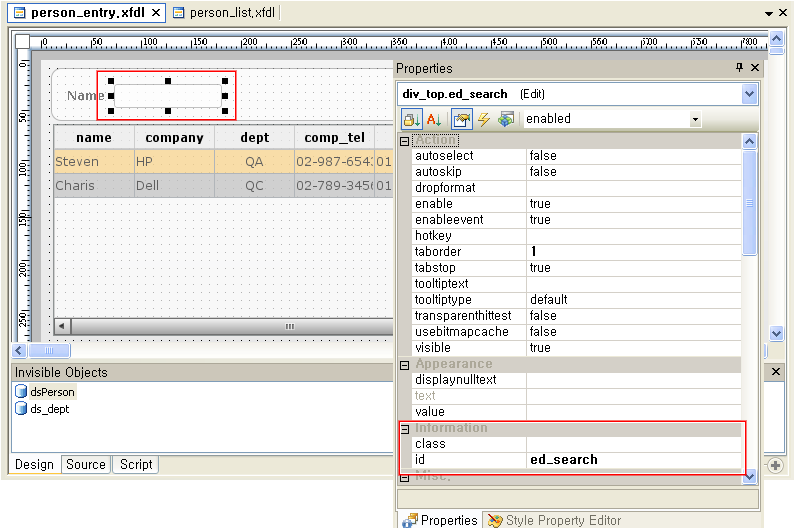Click the grid's horizontal scrollbar thumb

pyautogui.click(x=290, y=326)
